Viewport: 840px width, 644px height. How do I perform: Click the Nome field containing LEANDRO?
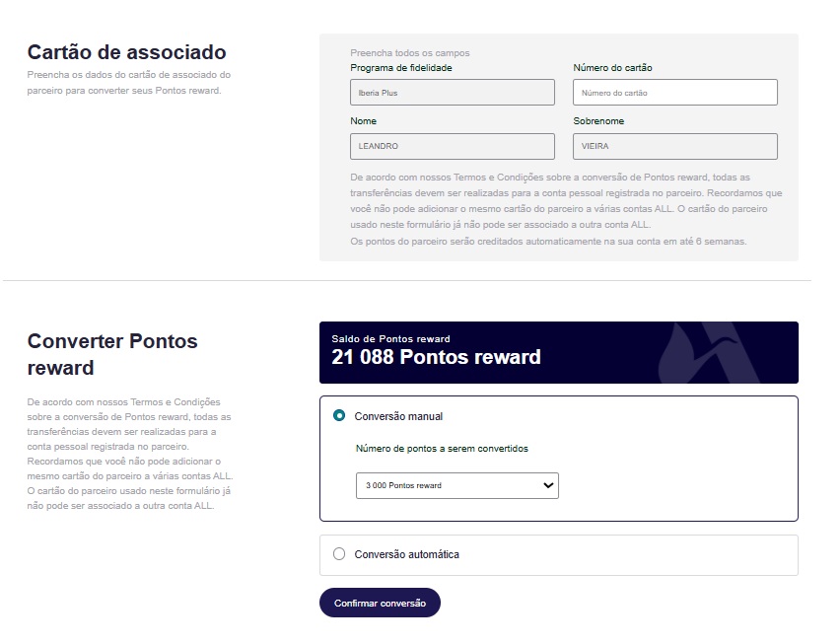(x=453, y=146)
